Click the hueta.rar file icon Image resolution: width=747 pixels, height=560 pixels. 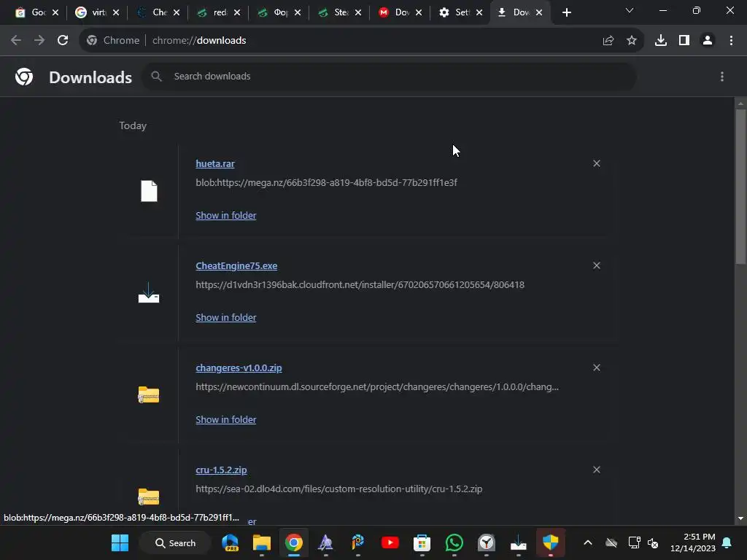coord(149,191)
